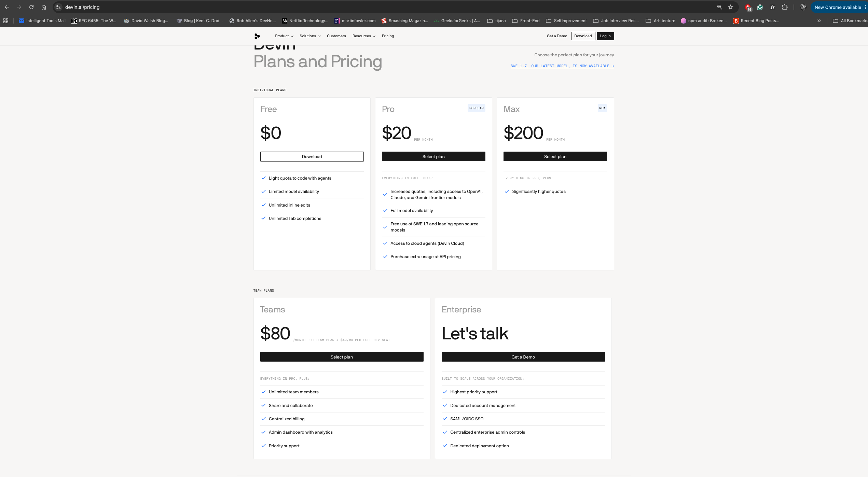Viewport: 868px width, 477px height.
Task: Click the browser forward arrow
Action: coord(19,7)
